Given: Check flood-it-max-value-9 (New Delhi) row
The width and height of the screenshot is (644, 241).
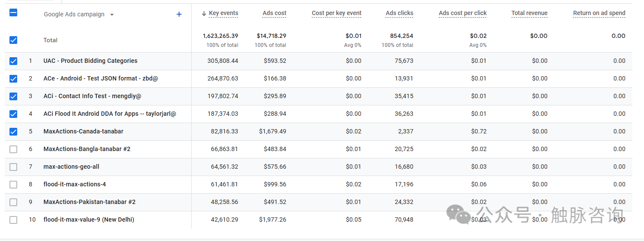Looking at the screenshot, I should click(13, 220).
